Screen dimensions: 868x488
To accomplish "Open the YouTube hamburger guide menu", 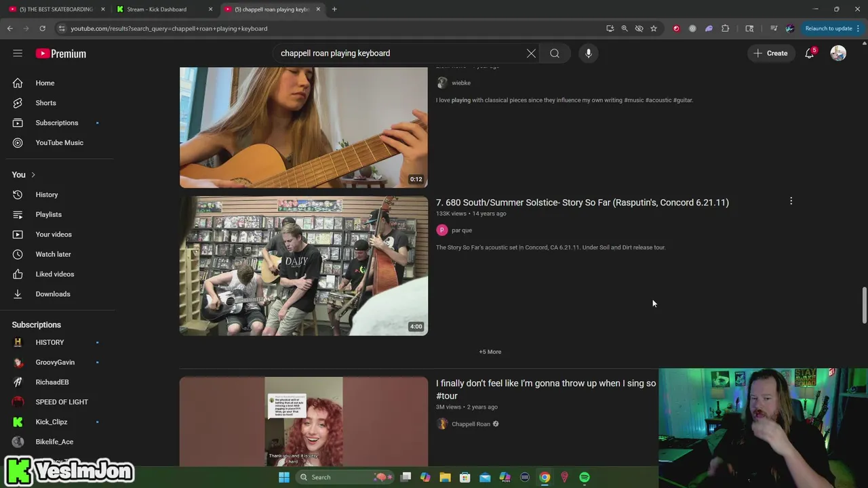I will tap(18, 54).
